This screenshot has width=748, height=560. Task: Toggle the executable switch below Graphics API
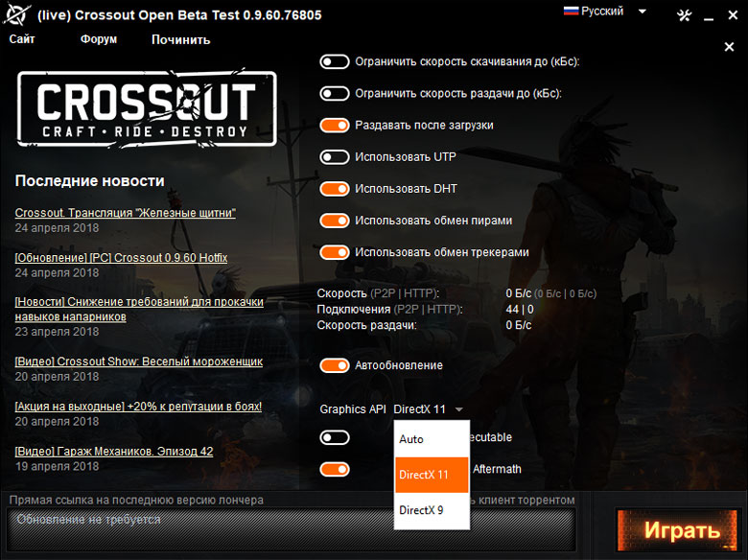pos(335,437)
